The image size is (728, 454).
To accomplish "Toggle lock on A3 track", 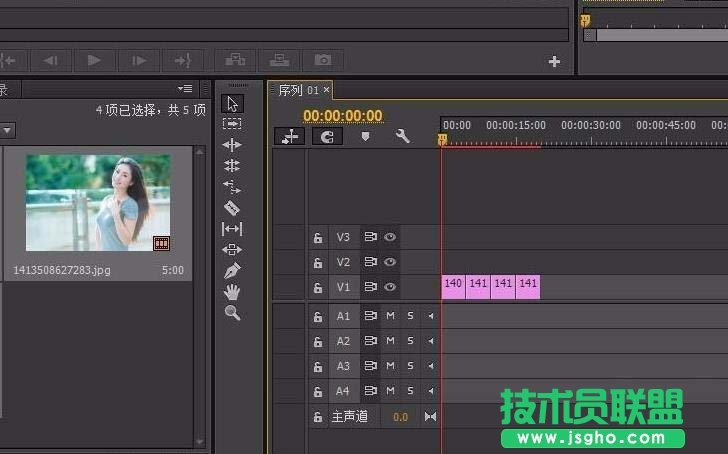I will pos(318,367).
